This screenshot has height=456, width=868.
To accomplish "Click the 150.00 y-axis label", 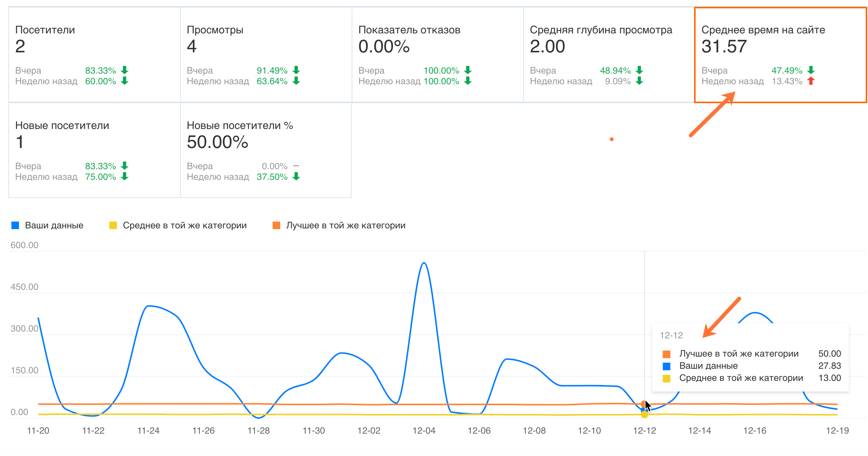I will [x=24, y=370].
